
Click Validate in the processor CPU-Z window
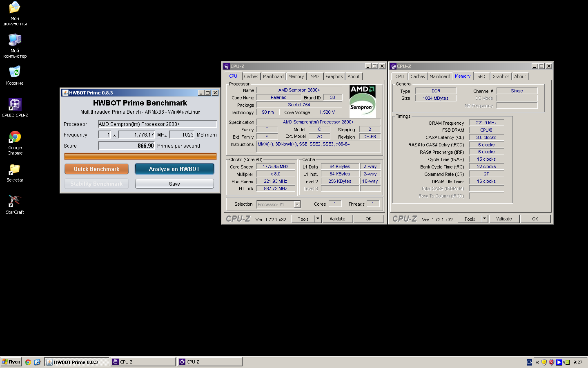[x=338, y=219]
